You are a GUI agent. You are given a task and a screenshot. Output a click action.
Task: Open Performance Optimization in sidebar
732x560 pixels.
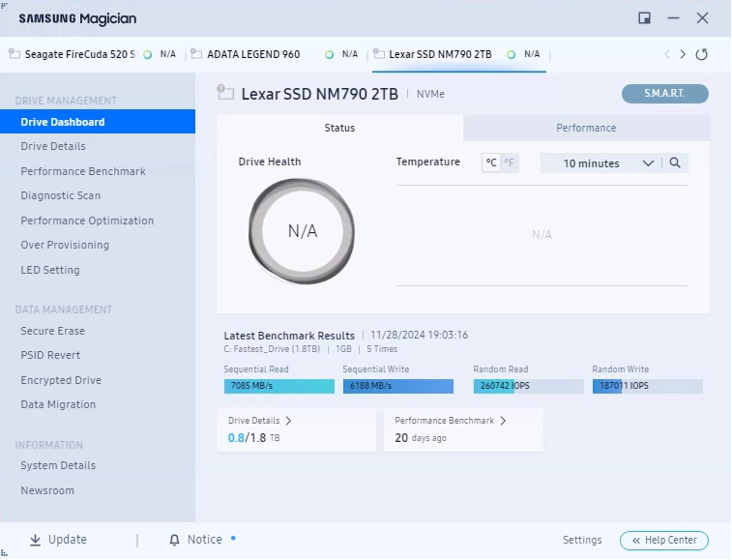tap(87, 221)
